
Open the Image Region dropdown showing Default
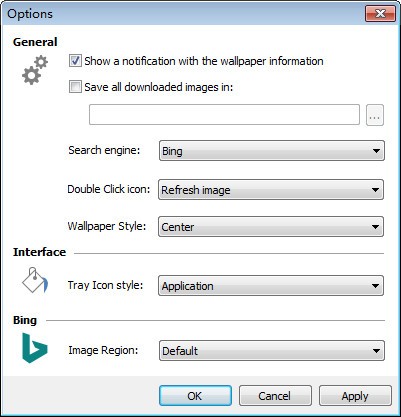tap(272, 351)
